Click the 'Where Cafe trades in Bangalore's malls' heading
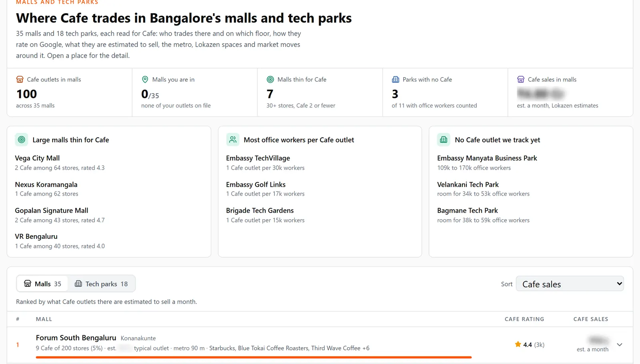This screenshot has height=364, width=640. pyautogui.click(x=184, y=18)
